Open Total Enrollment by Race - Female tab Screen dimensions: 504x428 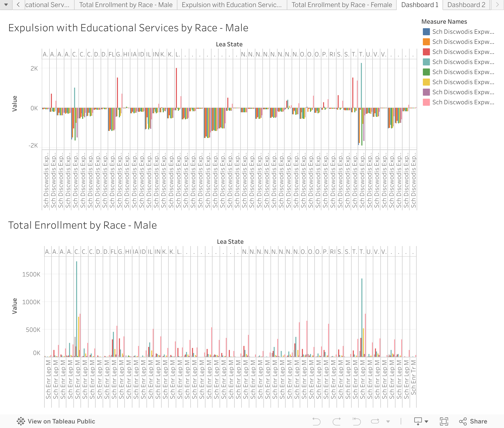tap(342, 5)
